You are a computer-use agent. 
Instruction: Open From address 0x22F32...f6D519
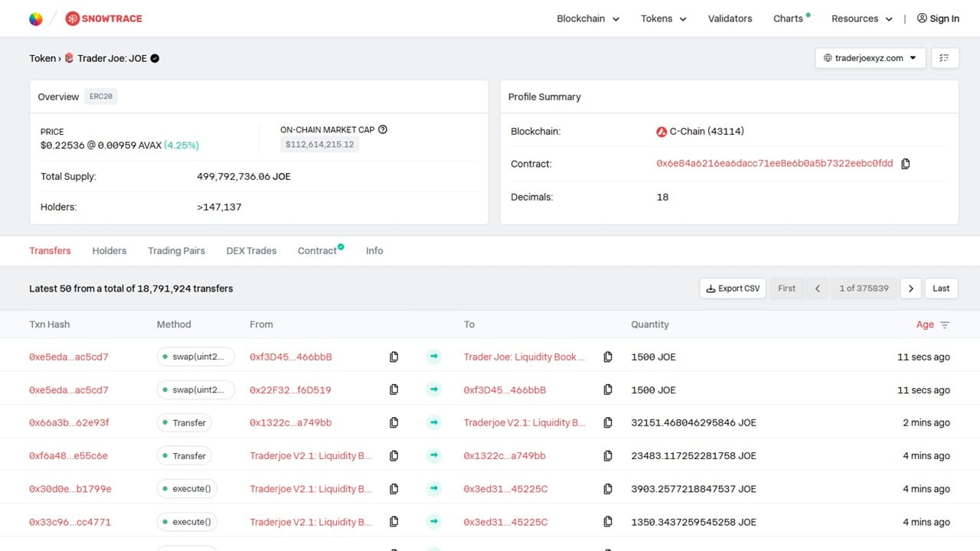(x=290, y=390)
